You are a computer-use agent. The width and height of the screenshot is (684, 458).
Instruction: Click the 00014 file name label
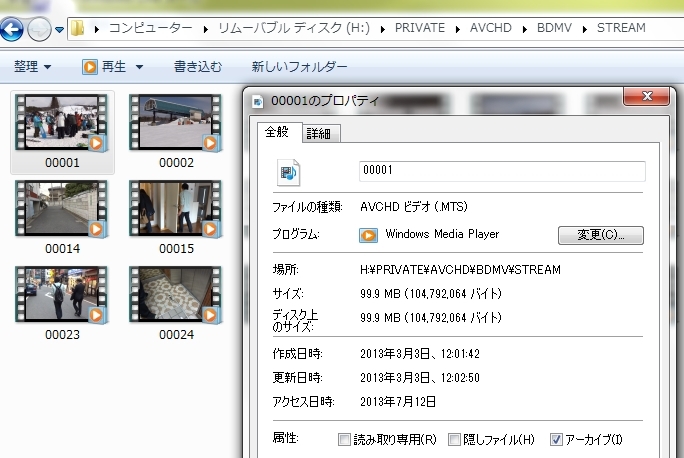click(62, 249)
